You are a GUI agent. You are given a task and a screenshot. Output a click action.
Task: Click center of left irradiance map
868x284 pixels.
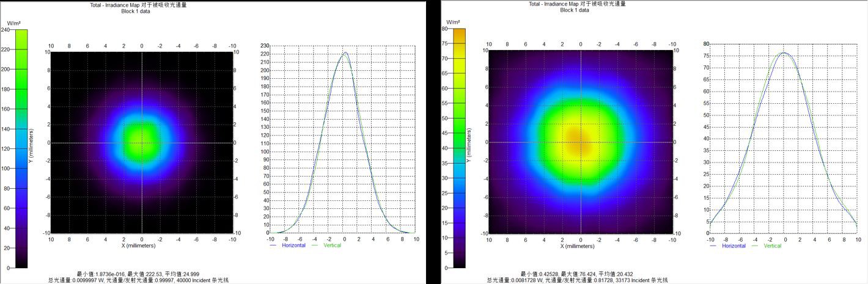(142, 142)
